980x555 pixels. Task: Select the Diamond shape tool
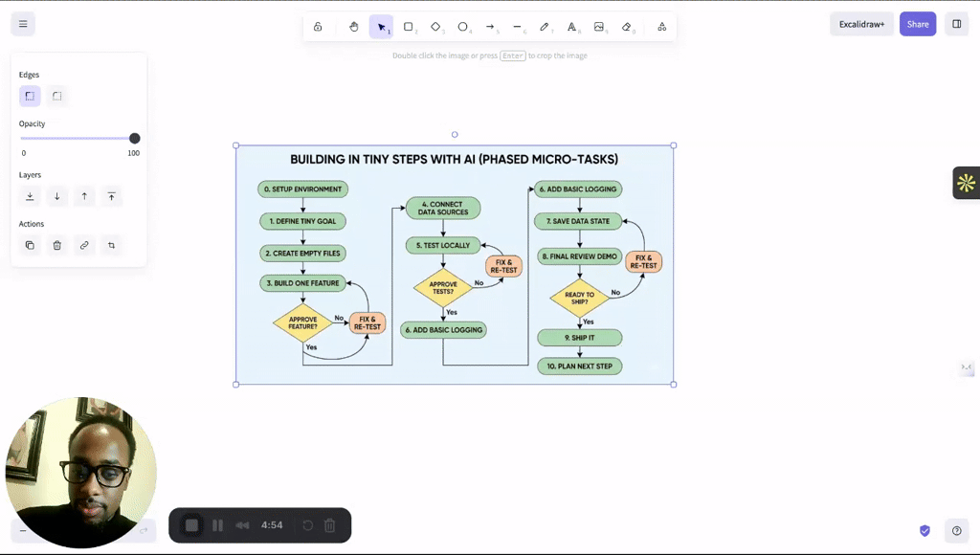[x=435, y=26]
